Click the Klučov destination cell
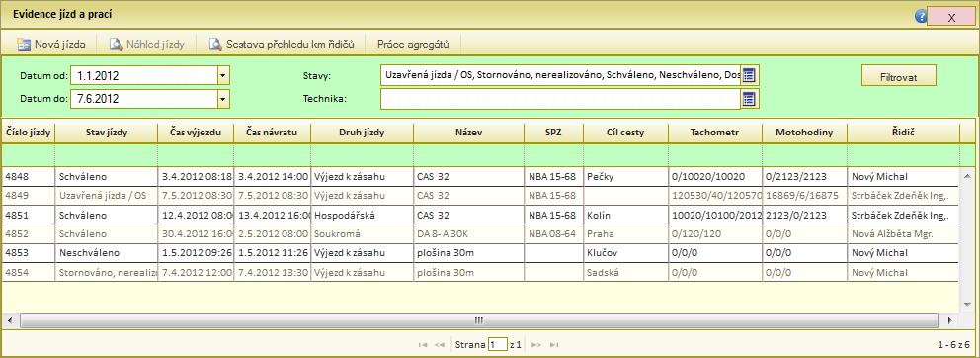This screenshot has height=358, width=980. (625, 253)
